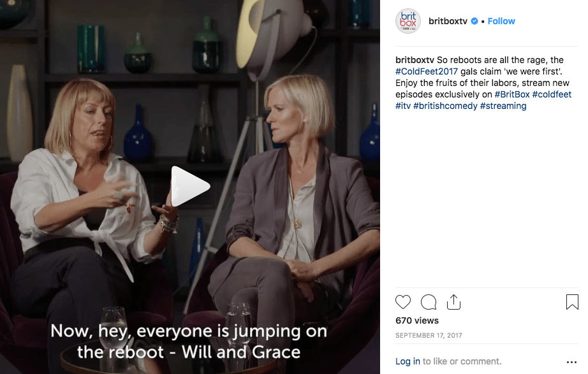The height and width of the screenshot is (374, 588).
Task: Open the #britishcomedy hashtag
Action: pyautogui.click(x=445, y=106)
